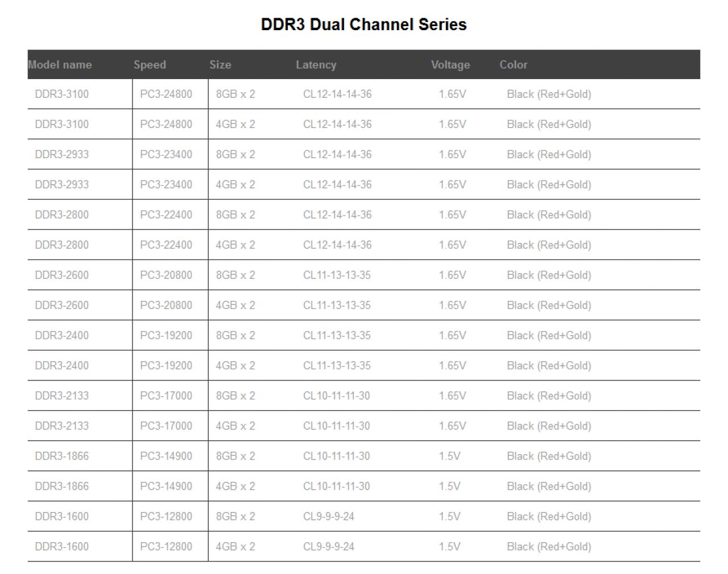Click the Color column header

[514, 65]
